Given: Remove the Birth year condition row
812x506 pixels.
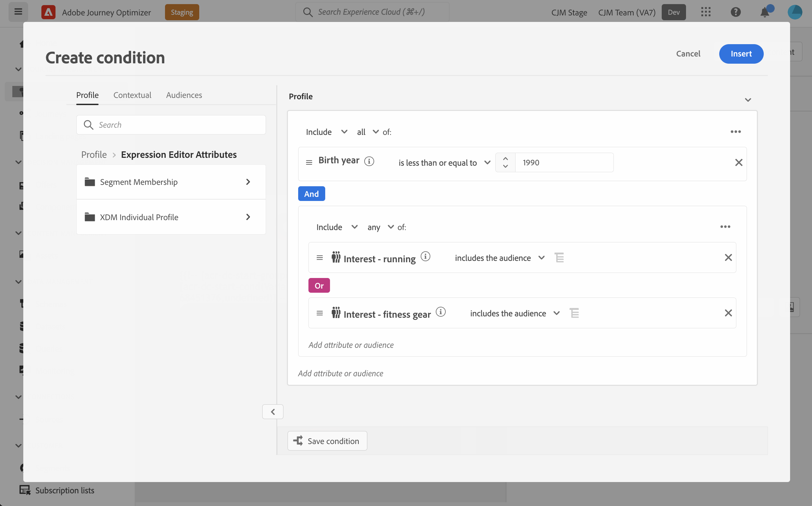Looking at the screenshot, I should tap(738, 163).
